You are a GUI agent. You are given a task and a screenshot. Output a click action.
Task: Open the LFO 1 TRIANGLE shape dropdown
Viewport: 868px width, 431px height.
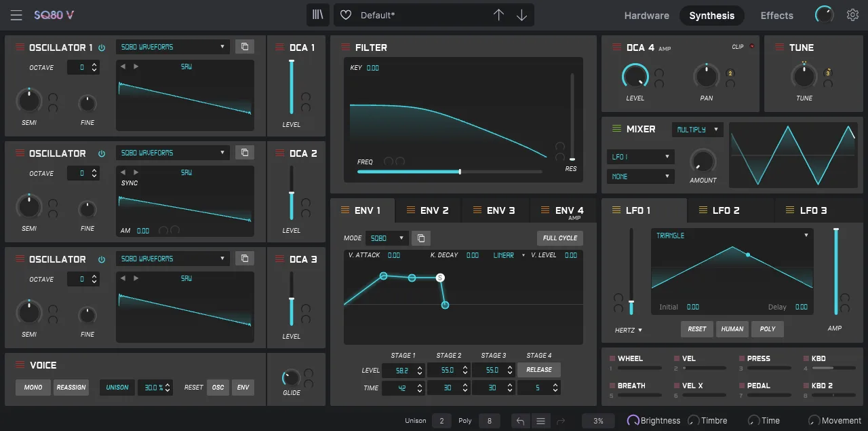click(732, 236)
